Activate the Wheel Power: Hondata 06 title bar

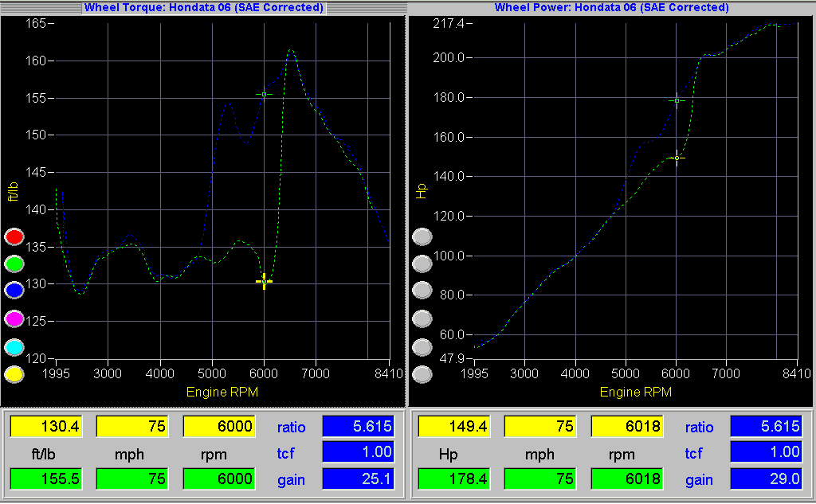pos(611,7)
